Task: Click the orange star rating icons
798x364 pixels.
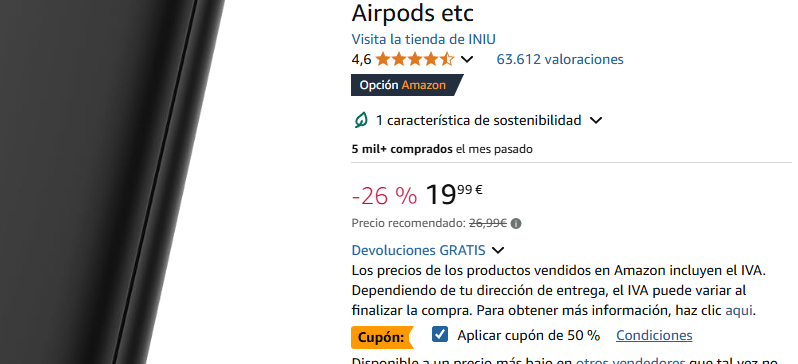Action: tap(415, 60)
